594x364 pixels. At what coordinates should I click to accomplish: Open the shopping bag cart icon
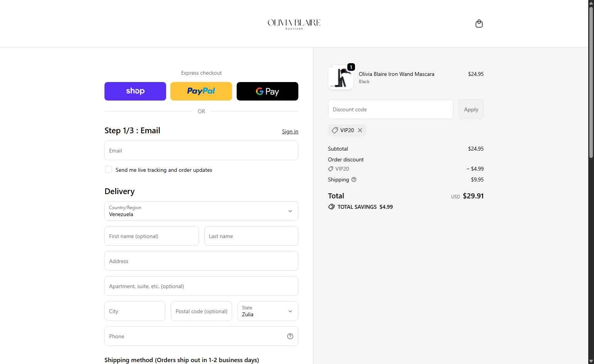click(x=479, y=23)
